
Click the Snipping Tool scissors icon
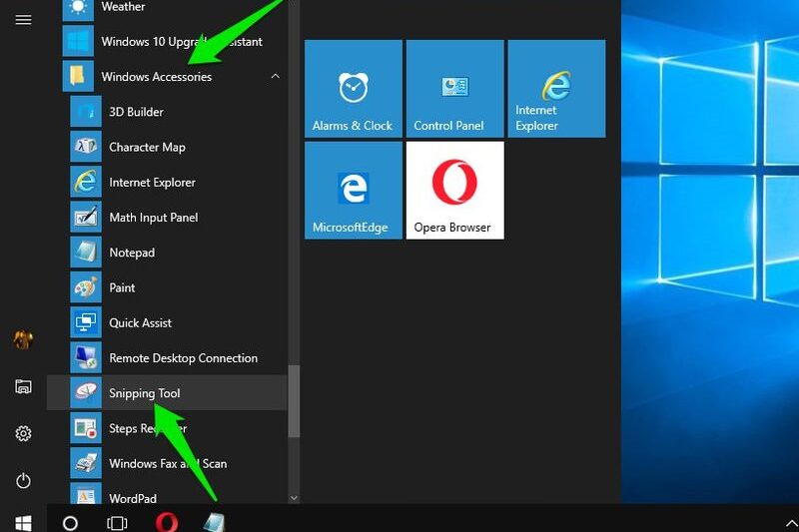coord(86,392)
